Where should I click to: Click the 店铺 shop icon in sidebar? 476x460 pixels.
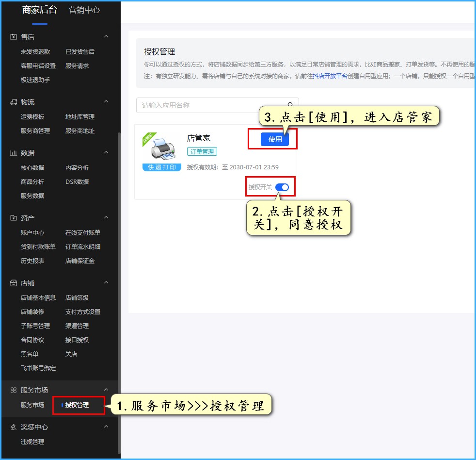14,283
